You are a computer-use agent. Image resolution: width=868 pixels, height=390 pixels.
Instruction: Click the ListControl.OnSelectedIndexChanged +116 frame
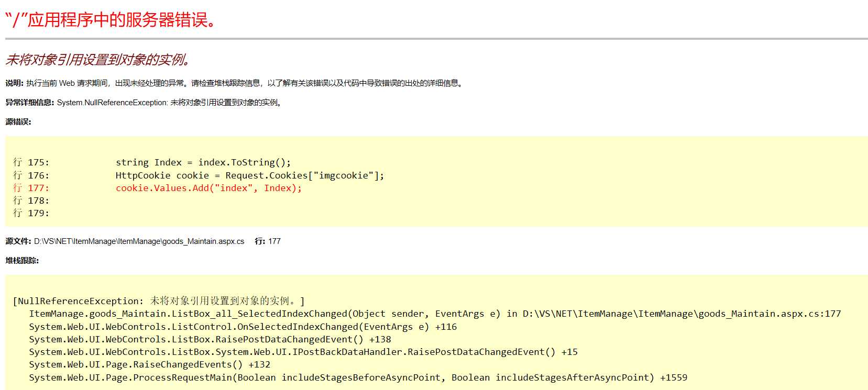click(243, 327)
